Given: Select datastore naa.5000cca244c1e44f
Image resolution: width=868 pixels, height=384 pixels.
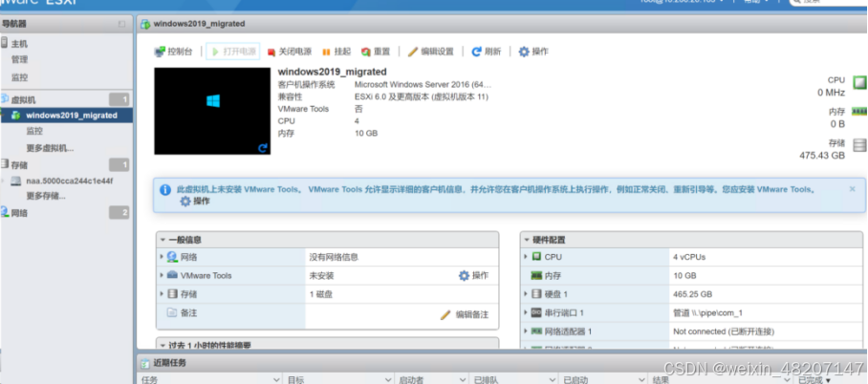Looking at the screenshot, I should coord(69,181).
